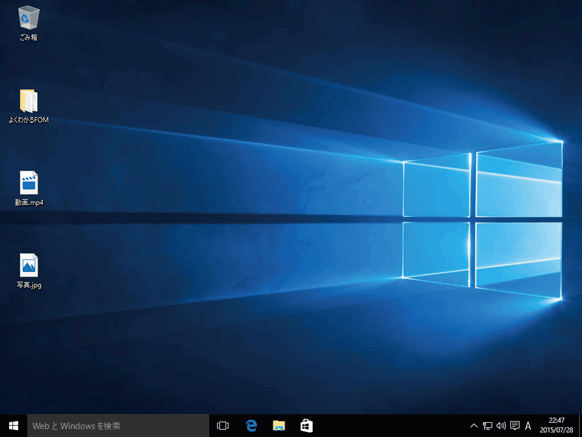Open the clock showing 22:47
Screen dimensions: 582x437
[556, 421]
